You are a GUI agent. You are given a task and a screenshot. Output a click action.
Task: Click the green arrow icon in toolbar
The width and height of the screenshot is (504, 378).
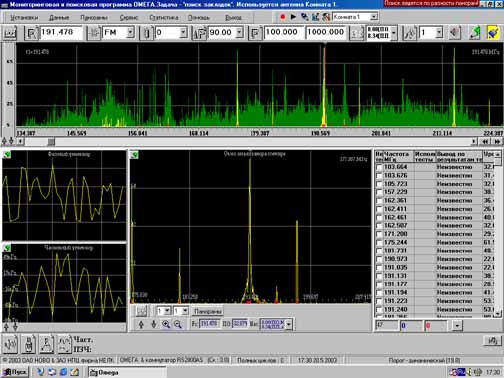pos(476,33)
